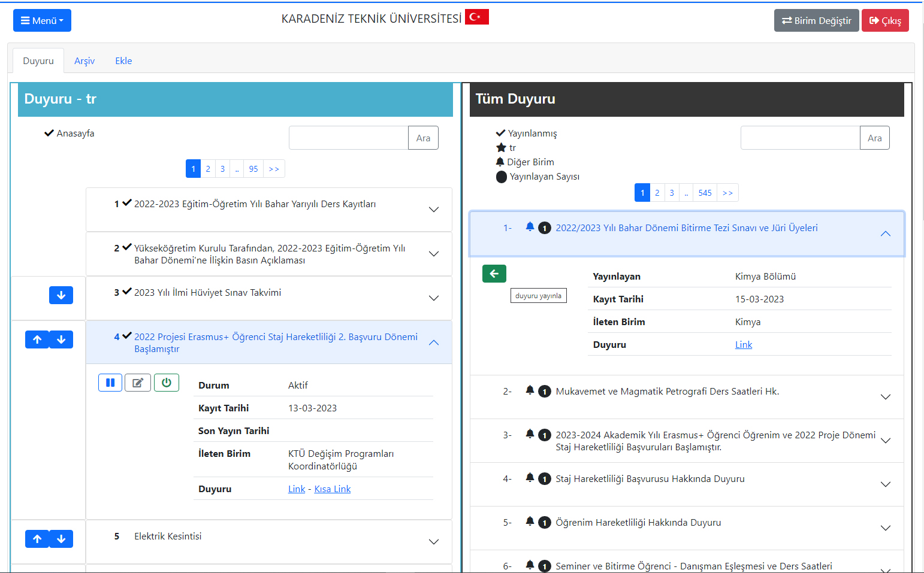Click the Birim Değiştir button
This screenshot has width=924, height=573.
(x=816, y=20)
